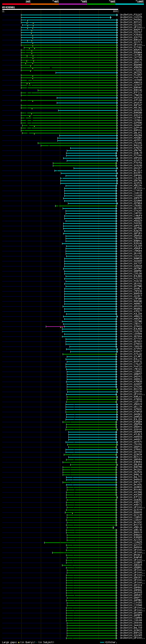Image resolution: width=146 pixels, height=644 pixels.
Task: Select the UniRef100_B0DAX7 label
Action: coord(131,352)
